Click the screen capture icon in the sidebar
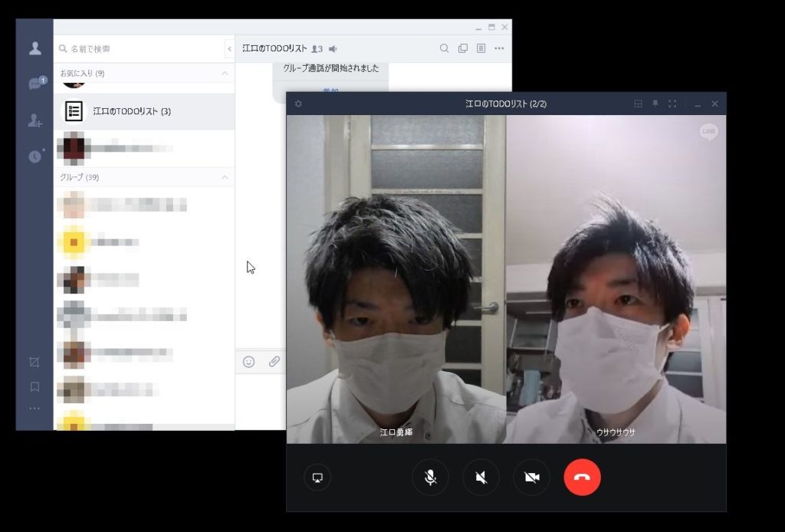The height and width of the screenshot is (532, 785). [x=34, y=362]
